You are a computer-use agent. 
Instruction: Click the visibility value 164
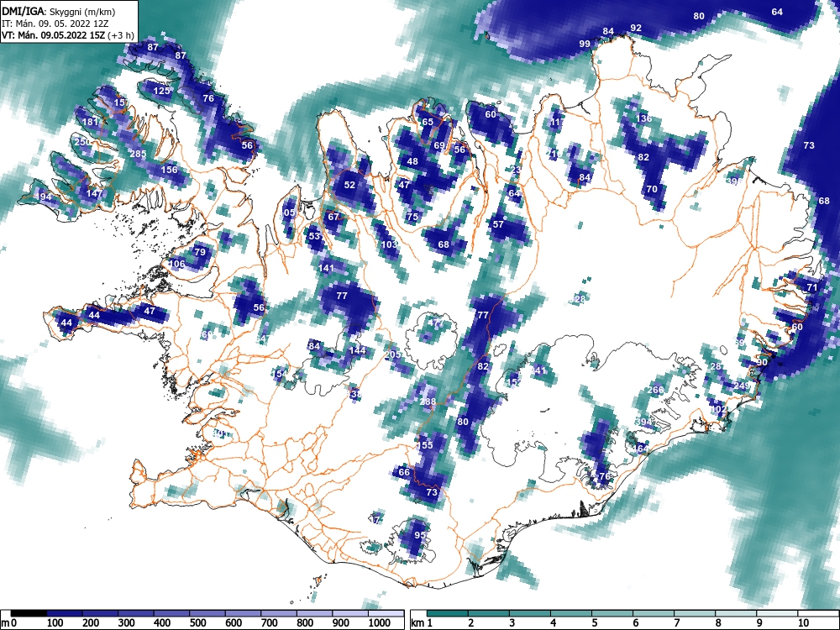(x=641, y=449)
